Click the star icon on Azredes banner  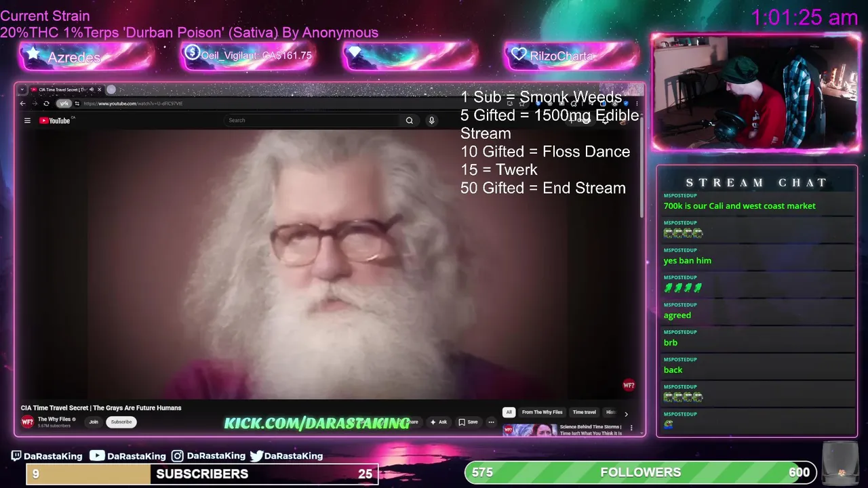click(33, 54)
